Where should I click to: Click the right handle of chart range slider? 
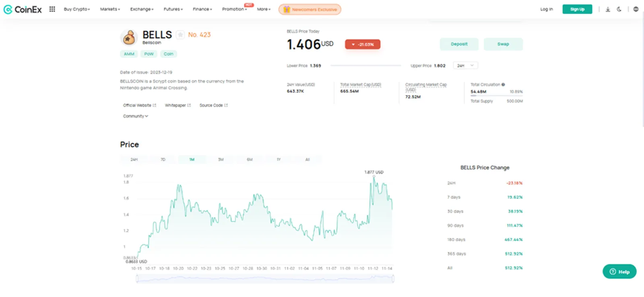click(x=393, y=279)
